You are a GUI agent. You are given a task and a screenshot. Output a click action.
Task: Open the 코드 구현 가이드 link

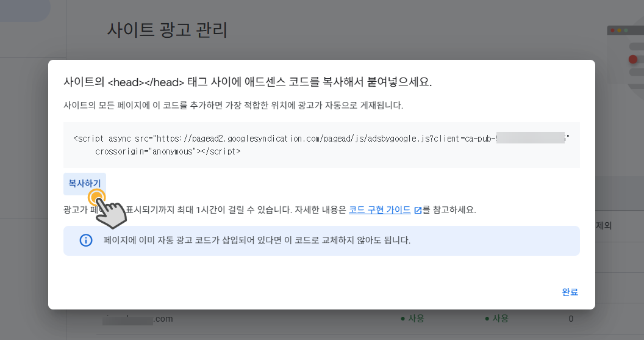(379, 209)
